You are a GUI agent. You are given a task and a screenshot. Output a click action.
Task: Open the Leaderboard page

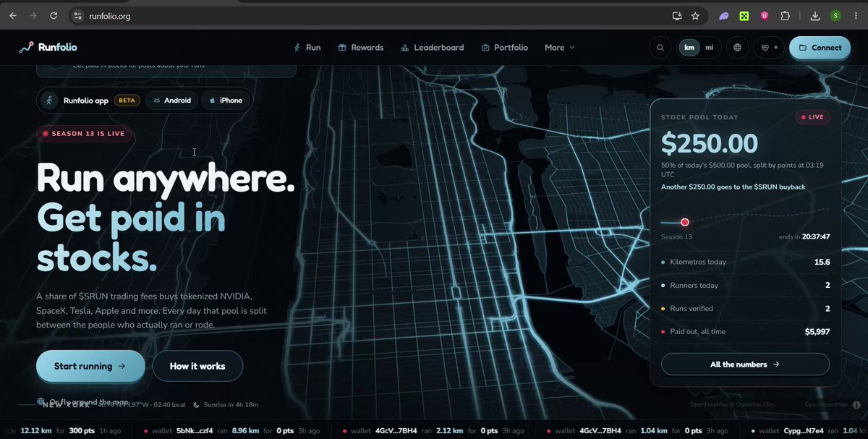pyautogui.click(x=432, y=48)
